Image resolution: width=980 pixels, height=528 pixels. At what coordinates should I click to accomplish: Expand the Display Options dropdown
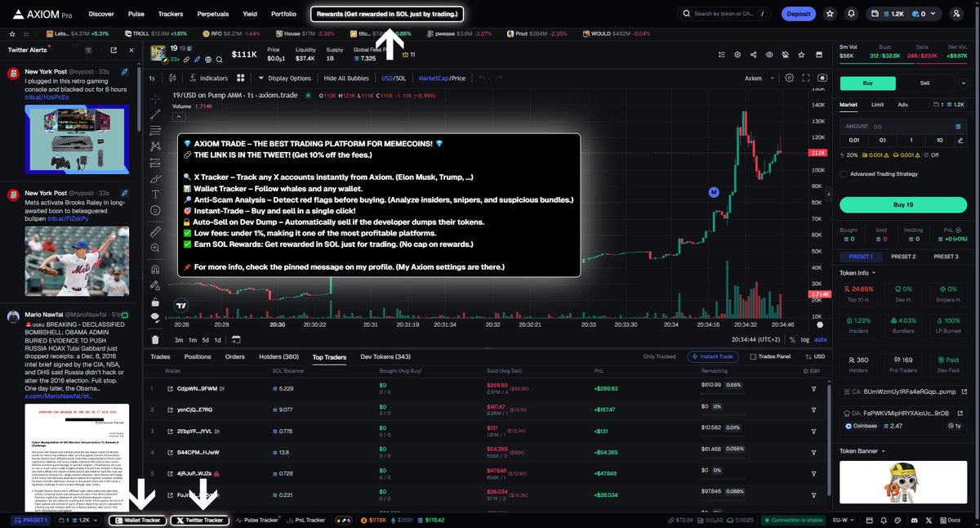click(x=285, y=78)
